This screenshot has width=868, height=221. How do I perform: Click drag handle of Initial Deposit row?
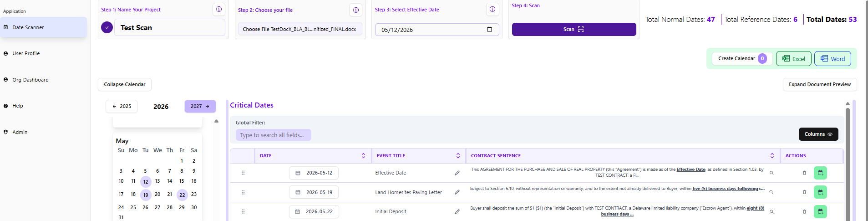243,211
